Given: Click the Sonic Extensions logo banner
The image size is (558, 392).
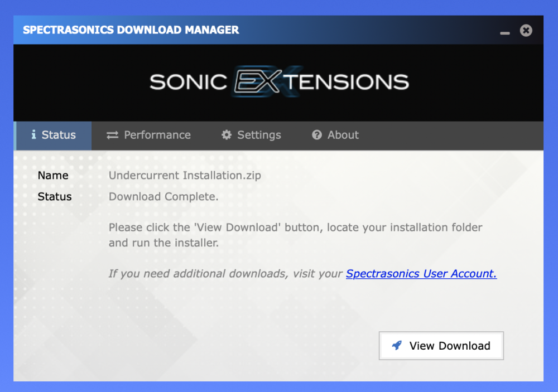Looking at the screenshot, I should 280,82.
